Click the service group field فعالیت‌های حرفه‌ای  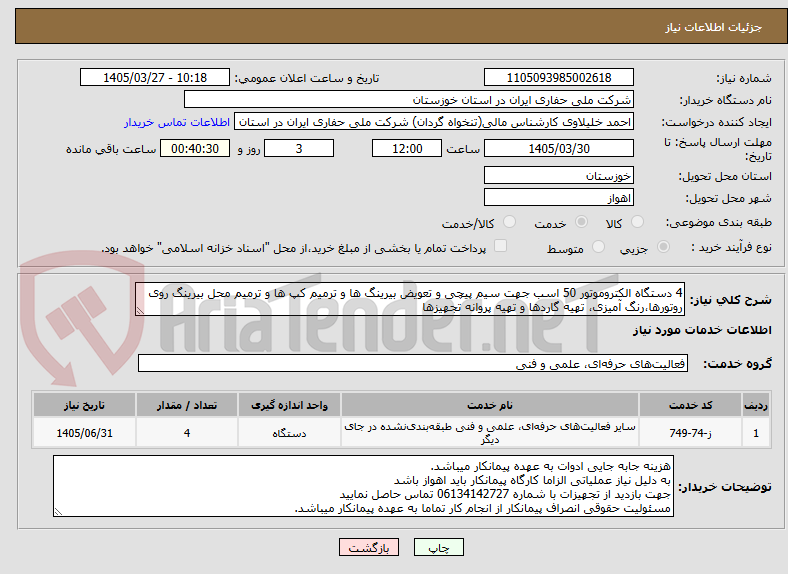pyautogui.click(x=413, y=363)
